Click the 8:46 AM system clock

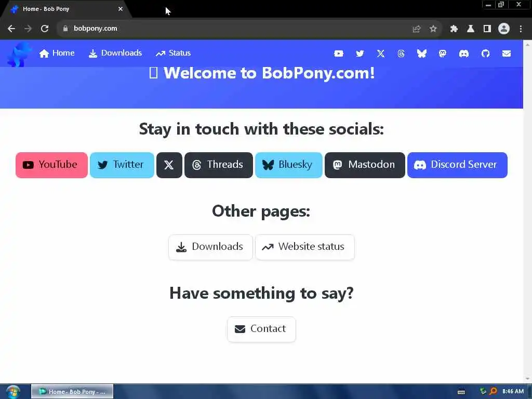pos(513,392)
